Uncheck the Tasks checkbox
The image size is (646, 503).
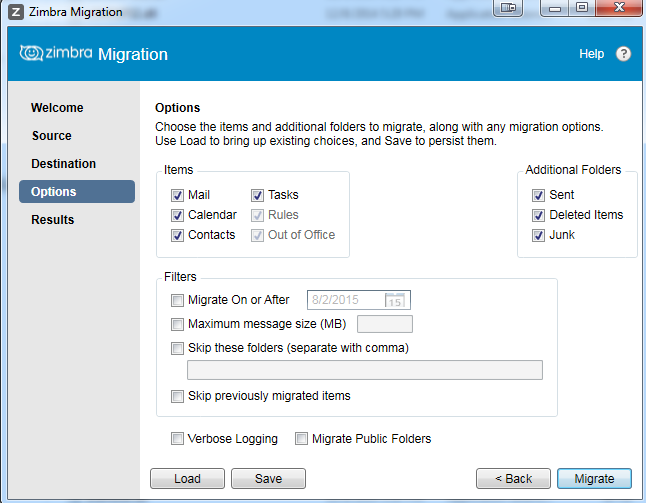(257, 195)
